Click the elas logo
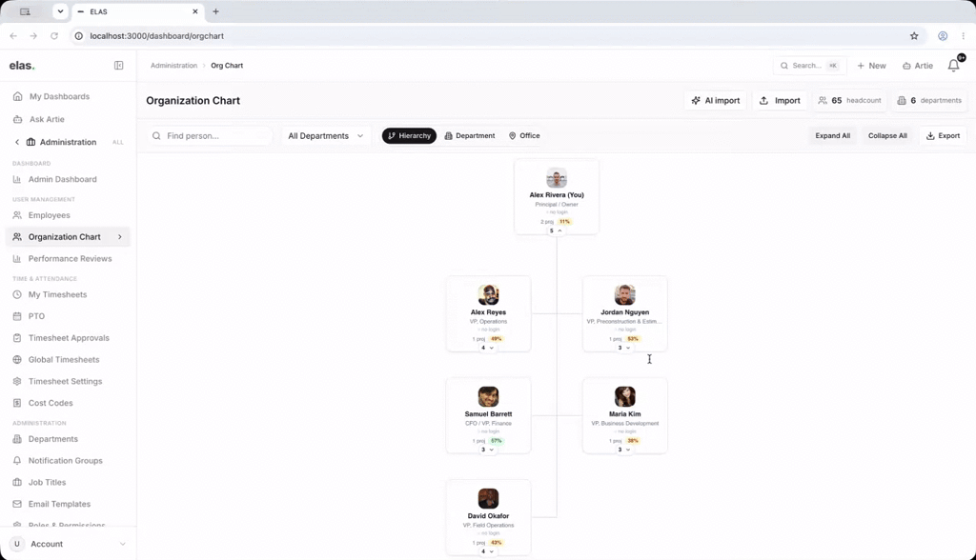The height and width of the screenshot is (560, 976). coord(22,66)
